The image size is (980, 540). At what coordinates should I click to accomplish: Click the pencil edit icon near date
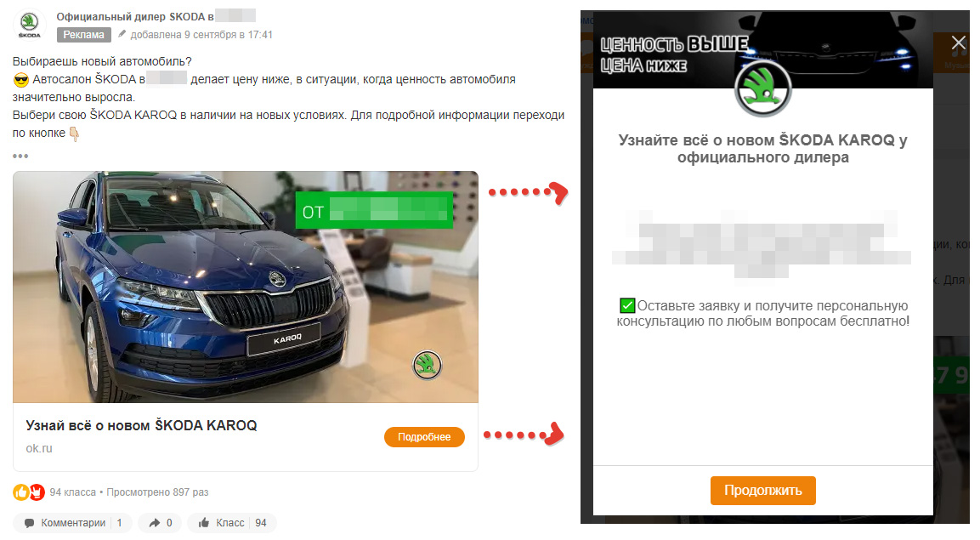coord(122,34)
